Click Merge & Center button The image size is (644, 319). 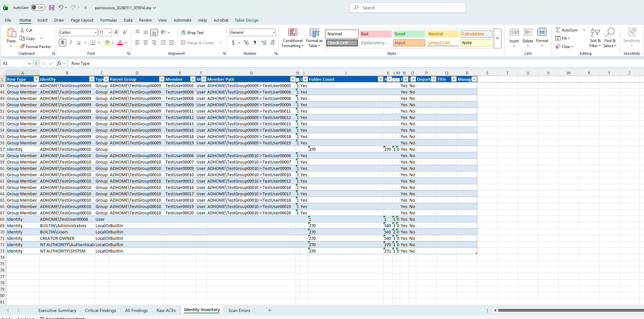pos(198,43)
